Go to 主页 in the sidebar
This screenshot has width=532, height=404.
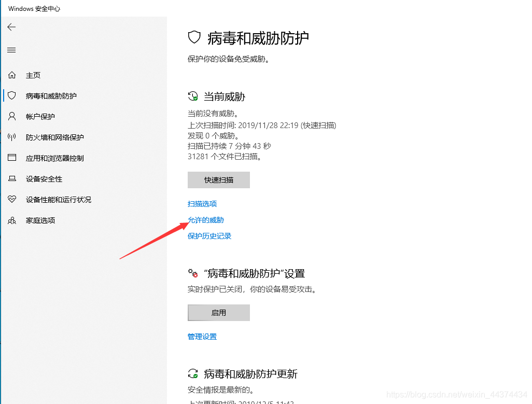(x=33, y=75)
